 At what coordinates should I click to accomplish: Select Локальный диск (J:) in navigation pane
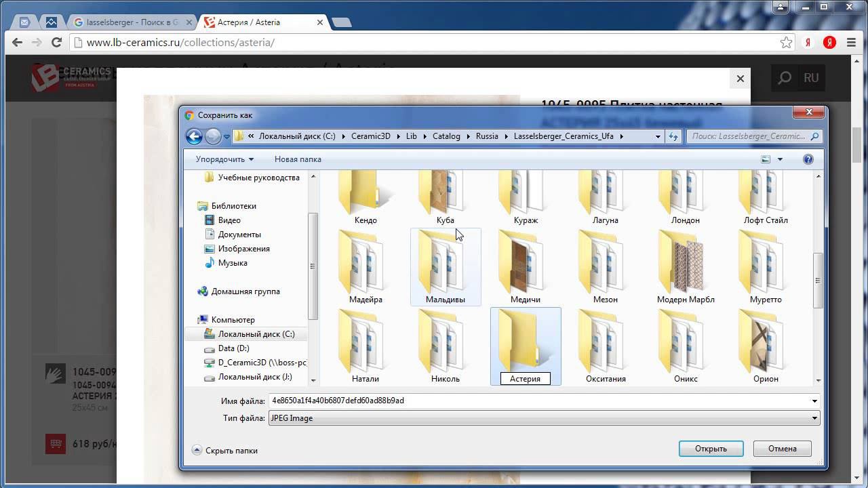pos(255,377)
